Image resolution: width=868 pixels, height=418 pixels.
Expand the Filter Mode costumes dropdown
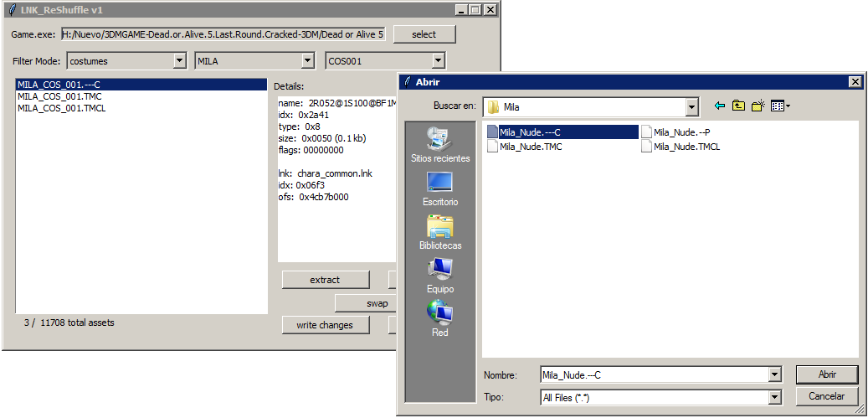pos(179,61)
